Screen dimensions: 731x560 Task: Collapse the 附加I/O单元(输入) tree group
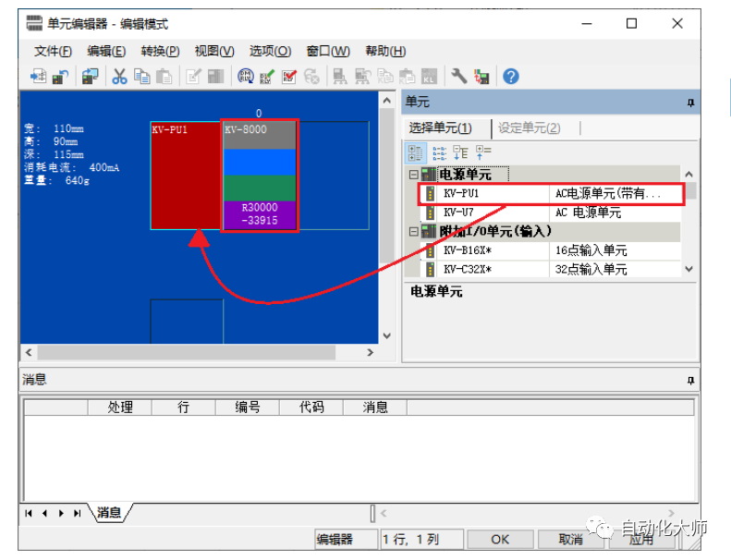tap(413, 231)
